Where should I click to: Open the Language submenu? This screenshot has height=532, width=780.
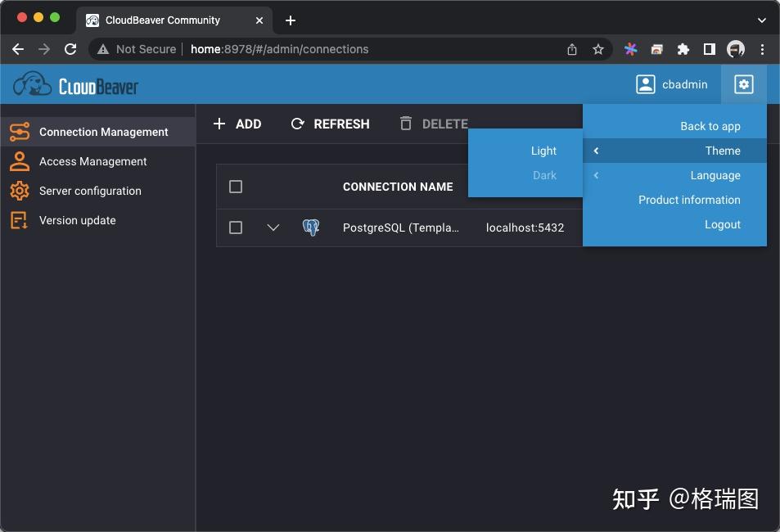coord(674,175)
